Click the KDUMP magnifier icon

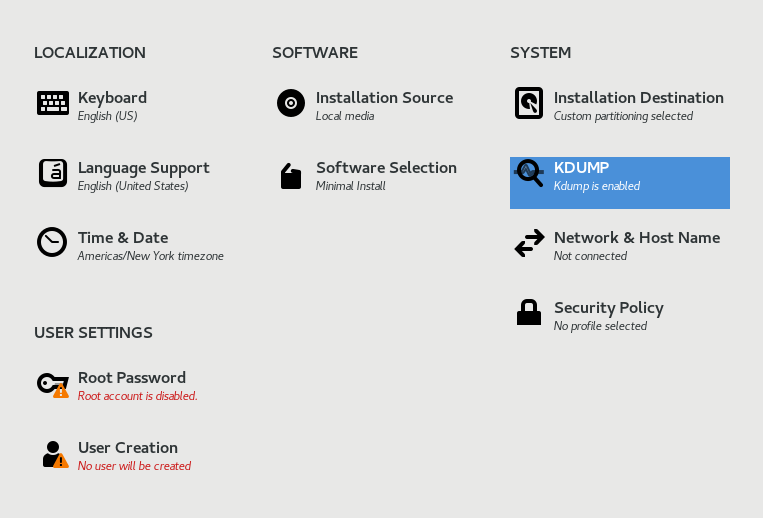[x=529, y=174]
